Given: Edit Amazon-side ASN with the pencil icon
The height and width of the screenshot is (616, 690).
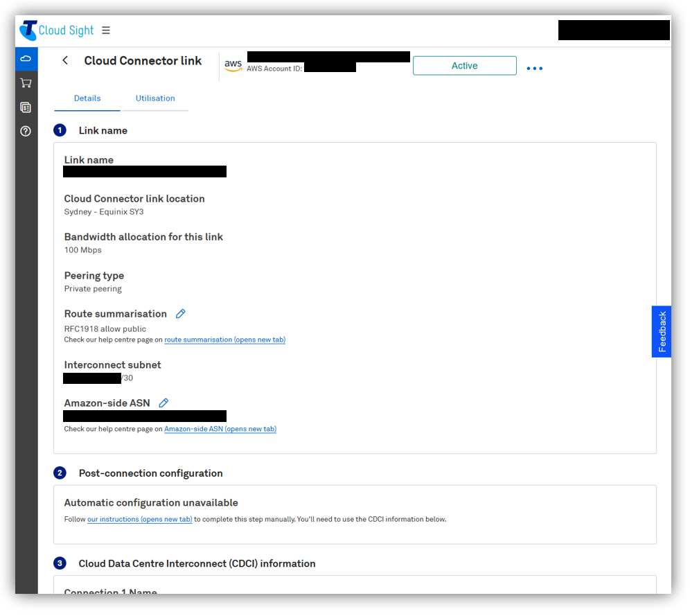Looking at the screenshot, I should pyautogui.click(x=163, y=403).
